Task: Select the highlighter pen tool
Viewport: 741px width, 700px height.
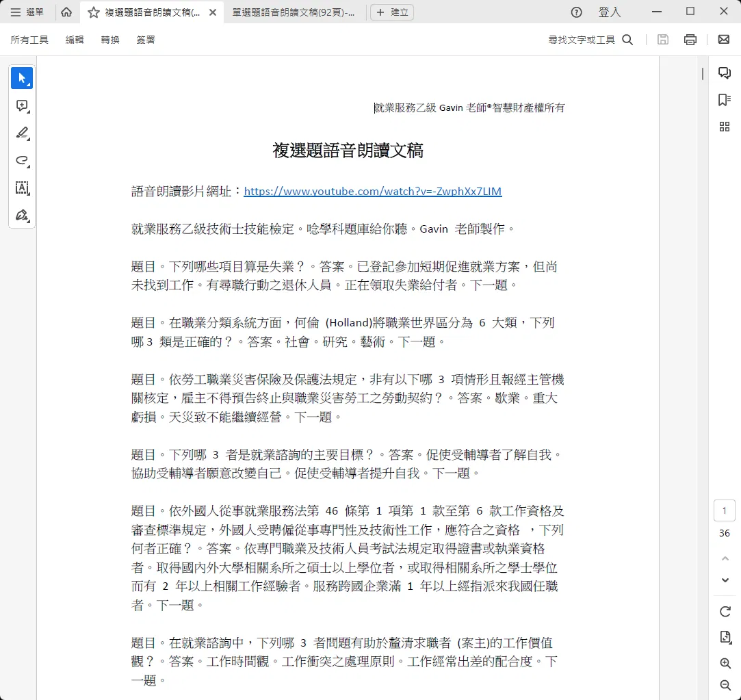Action: pos(22,133)
